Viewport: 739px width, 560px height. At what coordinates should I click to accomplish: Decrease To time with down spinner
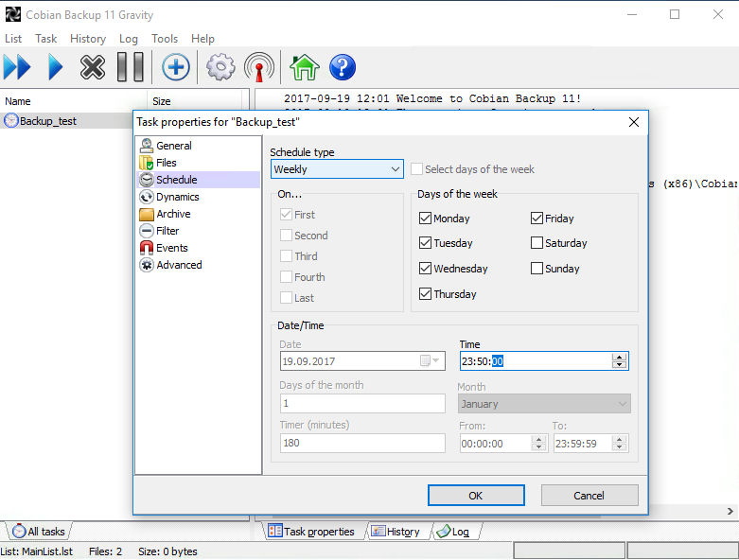619,447
